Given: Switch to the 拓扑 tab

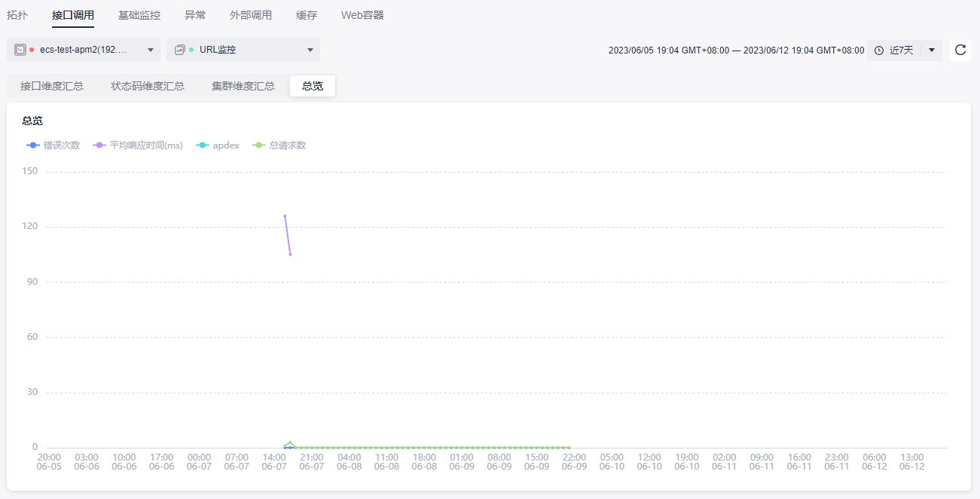Looking at the screenshot, I should click(17, 15).
